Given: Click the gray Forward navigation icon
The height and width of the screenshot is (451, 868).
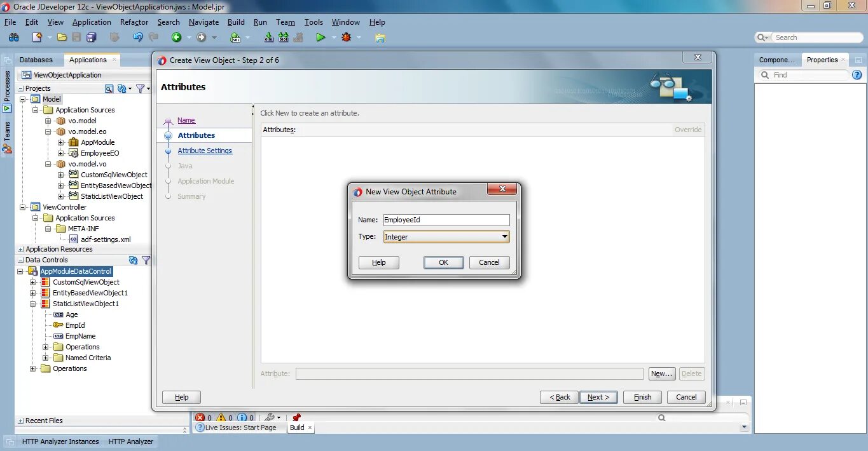Looking at the screenshot, I should [202, 37].
